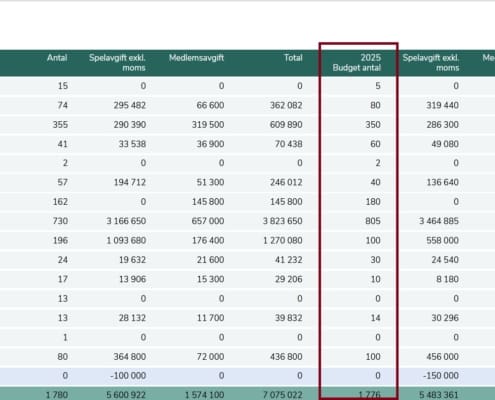495x400 pixels.
Task: Select the cell 49 080
Action: point(445,144)
